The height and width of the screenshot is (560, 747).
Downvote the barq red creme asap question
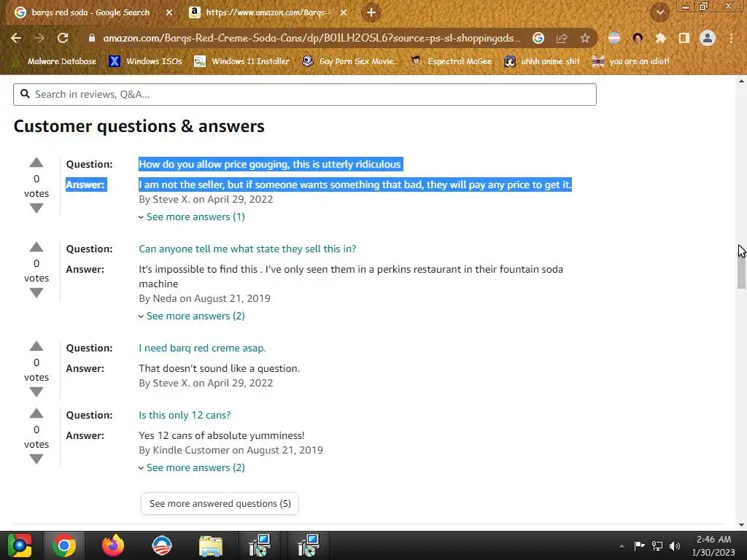36,392
